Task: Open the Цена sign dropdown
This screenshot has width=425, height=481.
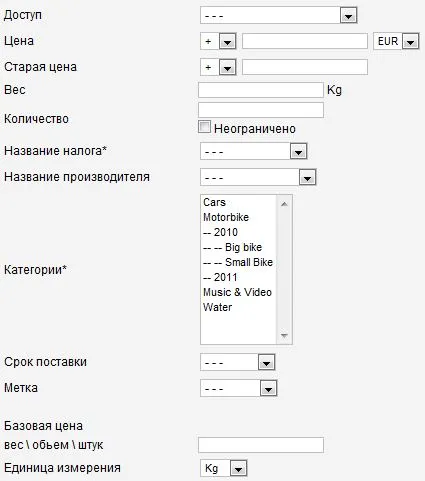Action: 218,41
